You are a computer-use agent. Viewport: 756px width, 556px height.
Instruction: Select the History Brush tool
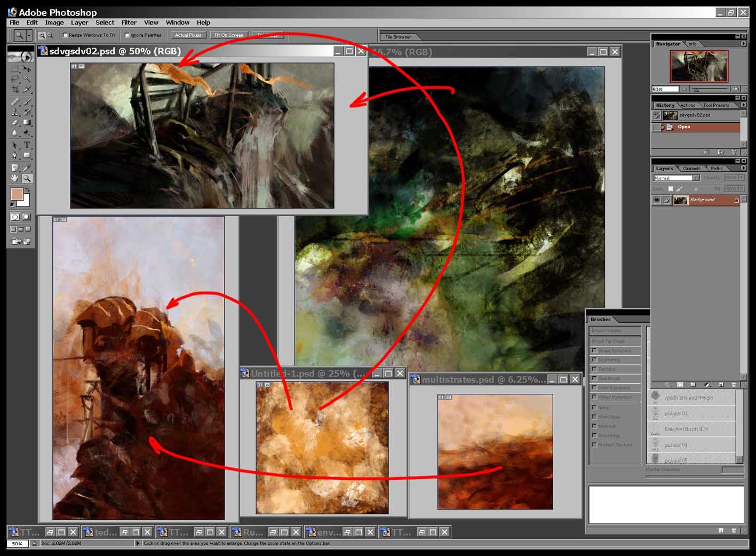click(x=27, y=112)
